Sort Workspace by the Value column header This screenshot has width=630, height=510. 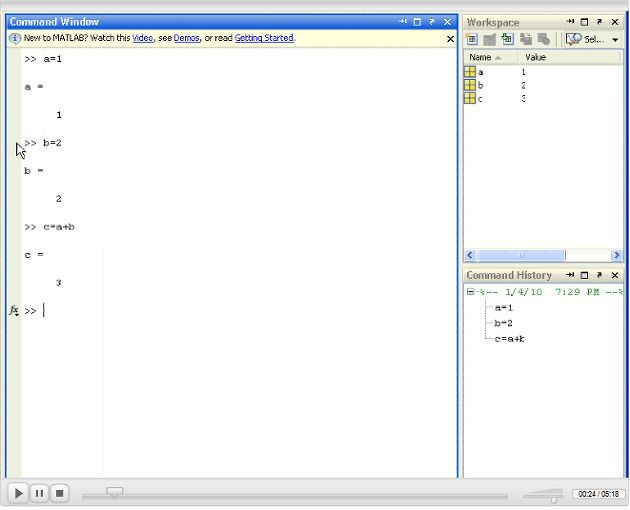click(570, 57)
